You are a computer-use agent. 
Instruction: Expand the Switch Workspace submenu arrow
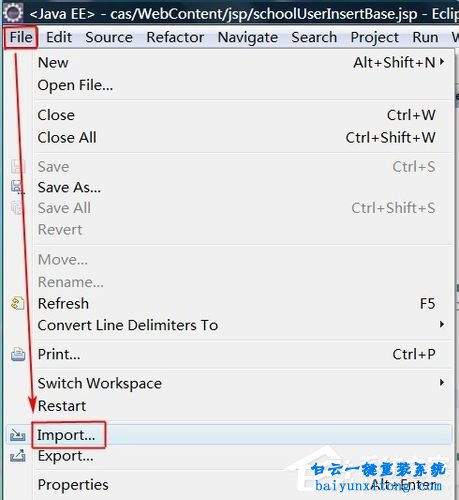point(442,382)
